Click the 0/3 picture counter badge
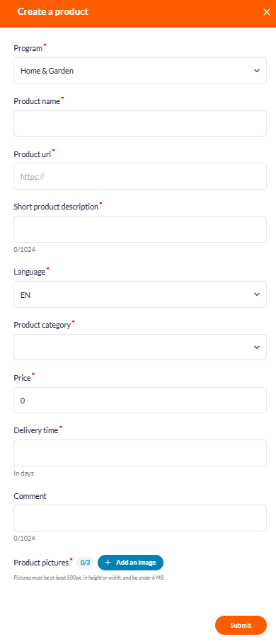Viewport: 276px width, 644px height. tap(85, 563)
